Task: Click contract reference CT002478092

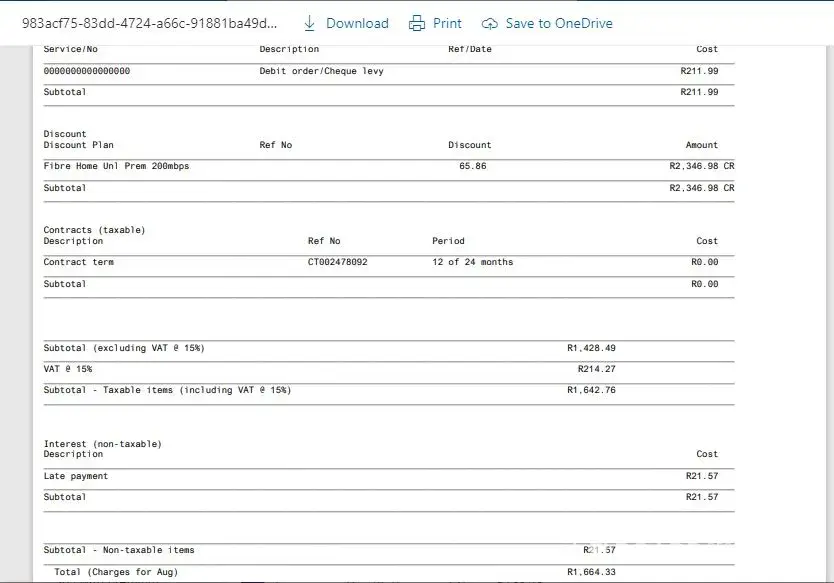Action: point(337,262)
